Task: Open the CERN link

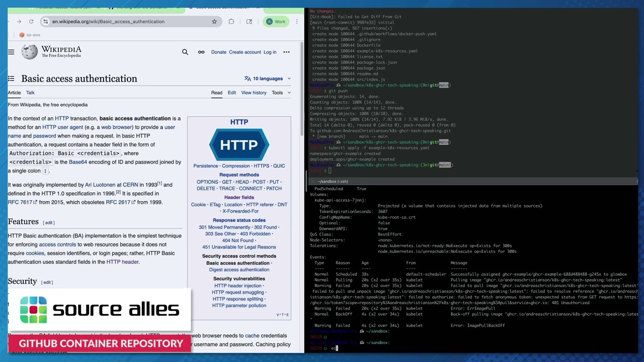Action: click(130, 185)
